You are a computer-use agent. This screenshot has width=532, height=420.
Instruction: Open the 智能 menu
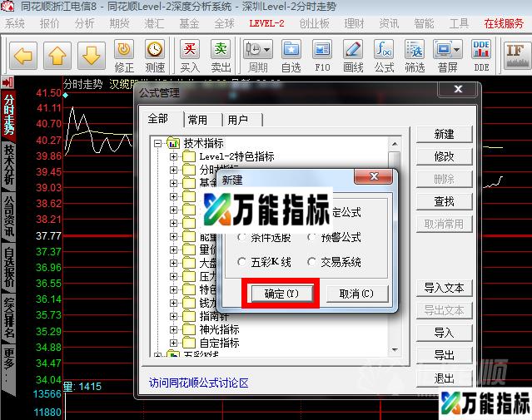coord(424,23)
